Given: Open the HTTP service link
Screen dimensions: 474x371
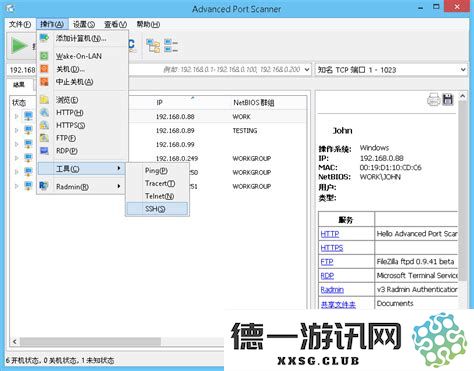Looking at the screenshot, I should [330, 234].
